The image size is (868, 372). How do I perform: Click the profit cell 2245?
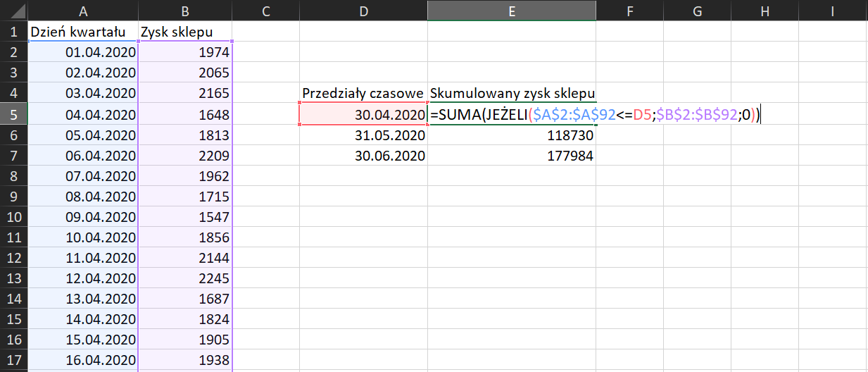click(x=185, y=278)
